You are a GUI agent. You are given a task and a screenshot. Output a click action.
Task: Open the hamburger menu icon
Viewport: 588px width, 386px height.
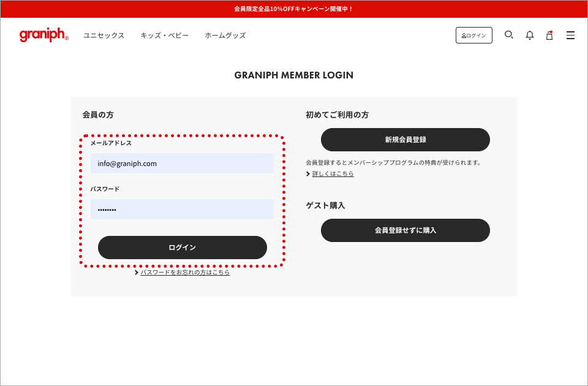(x=570, y=36)
